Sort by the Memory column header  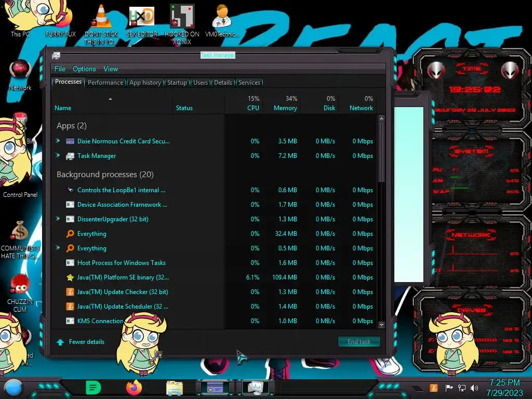tap(282, 103)
